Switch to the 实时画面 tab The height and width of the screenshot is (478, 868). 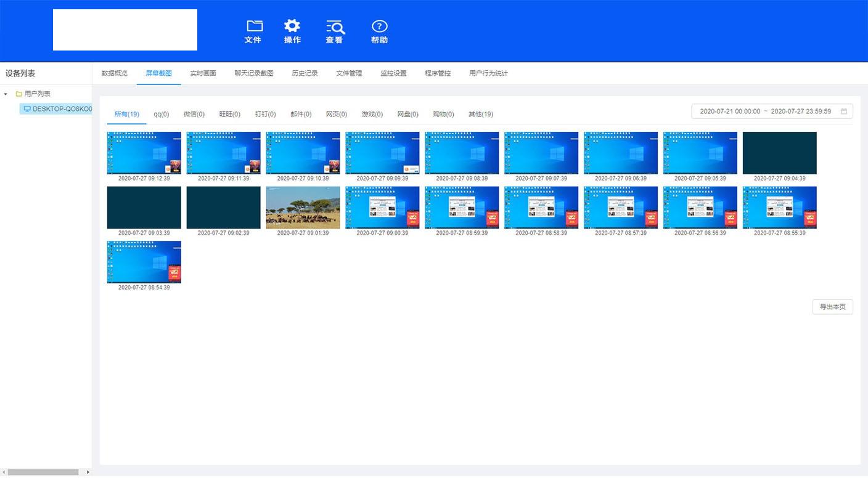203,73
